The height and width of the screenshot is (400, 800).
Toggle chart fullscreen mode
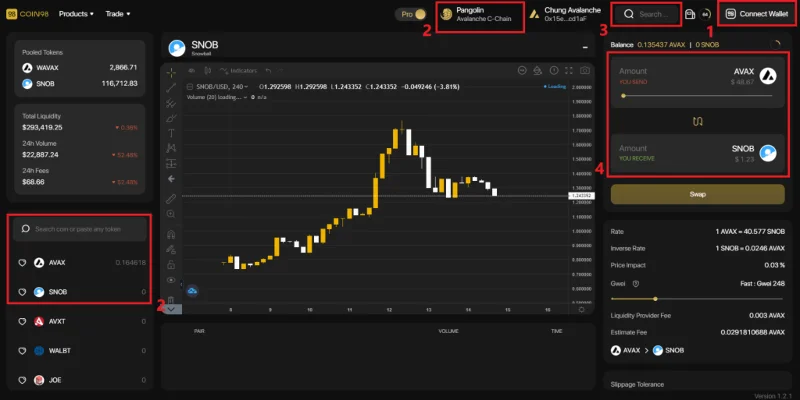(569, 70)
